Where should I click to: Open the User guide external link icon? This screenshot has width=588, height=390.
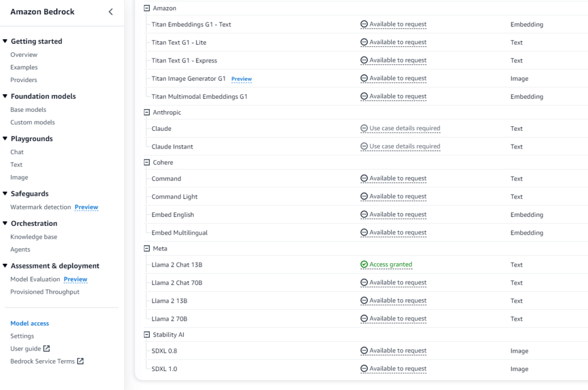(47, 348)
